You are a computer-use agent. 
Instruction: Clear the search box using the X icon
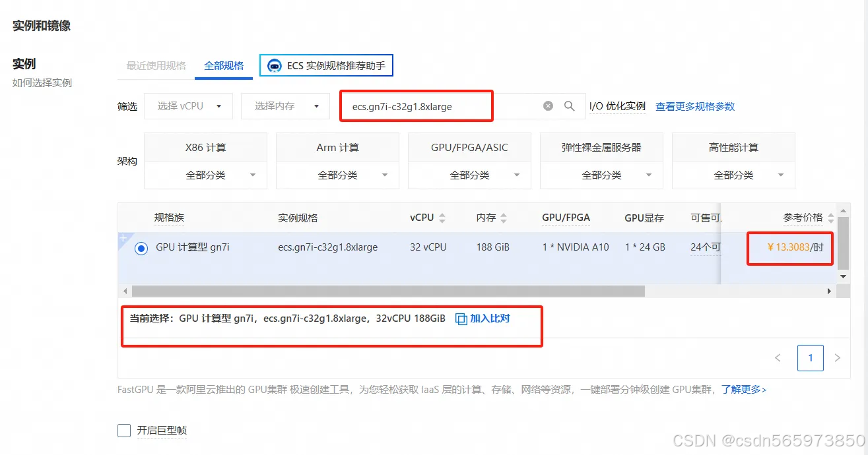click(548, 105)
